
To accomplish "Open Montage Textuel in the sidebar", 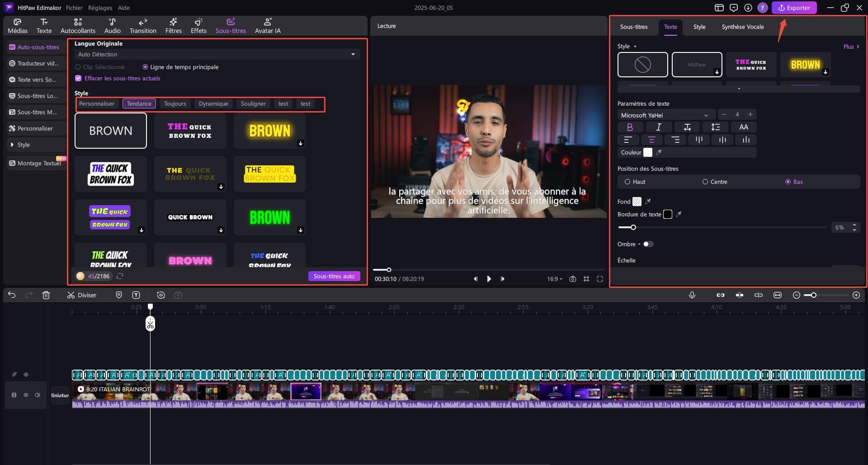I will coord(37,163).
